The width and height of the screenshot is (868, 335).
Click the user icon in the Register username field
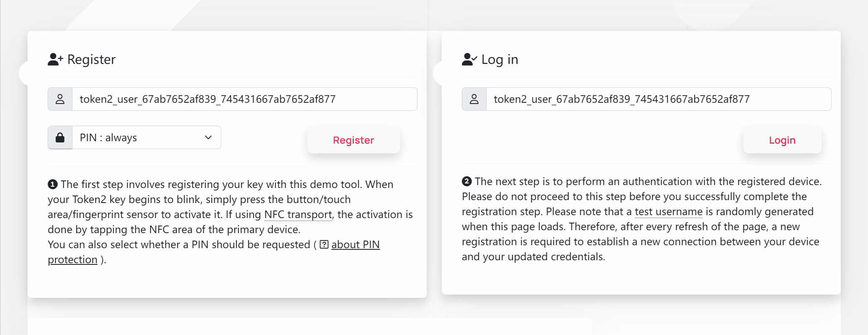(x=60, y=99)
